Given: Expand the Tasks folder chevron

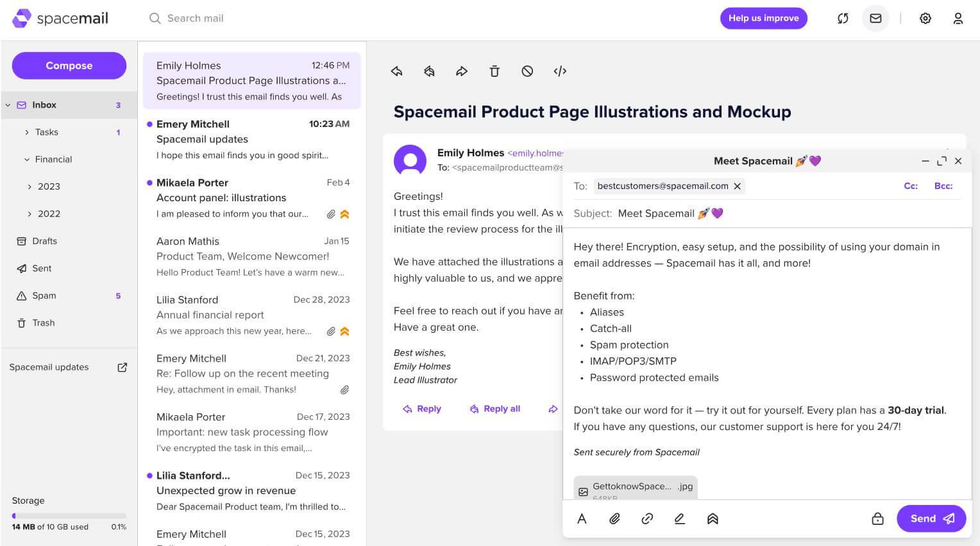Looking at the screenshot, I should 27,132.
